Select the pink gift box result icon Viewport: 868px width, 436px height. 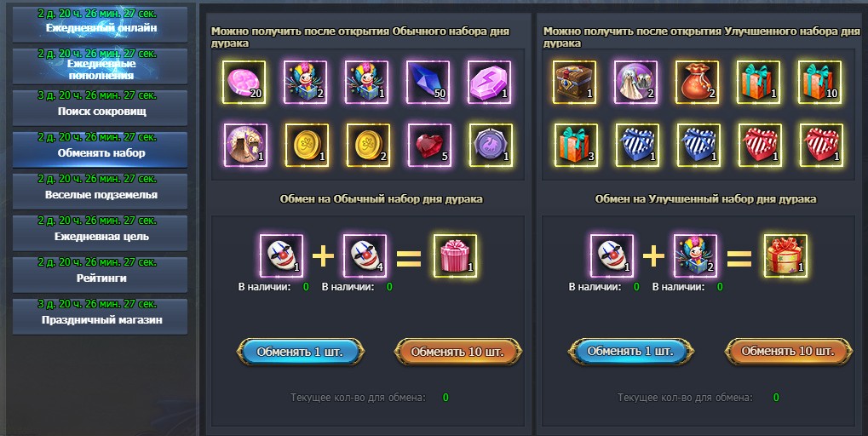455,256
